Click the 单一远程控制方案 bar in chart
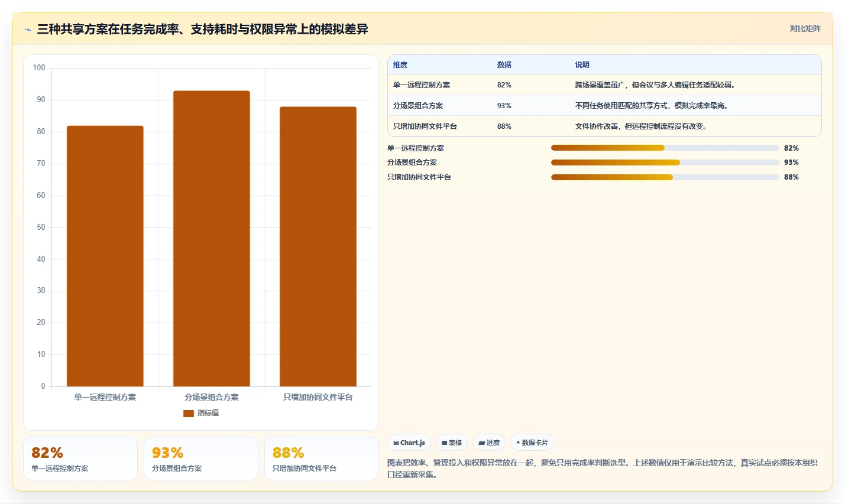 pyautogui.click(x=105, y=256)
